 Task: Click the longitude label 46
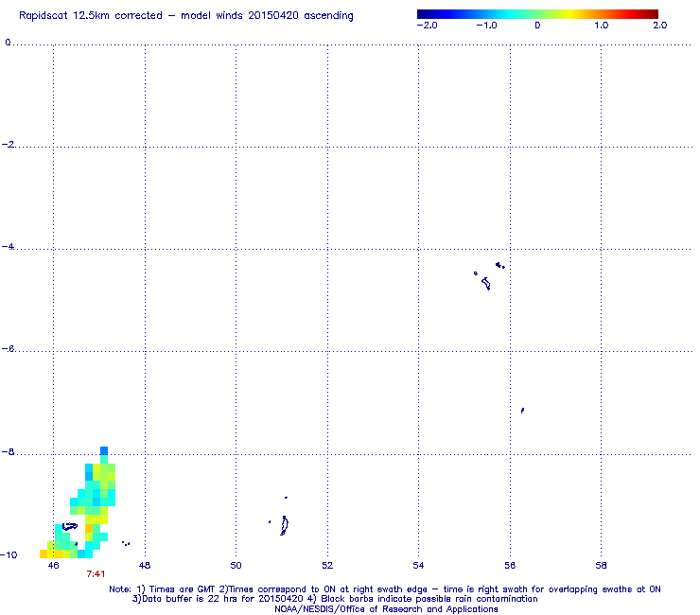(x=53, y=566)
